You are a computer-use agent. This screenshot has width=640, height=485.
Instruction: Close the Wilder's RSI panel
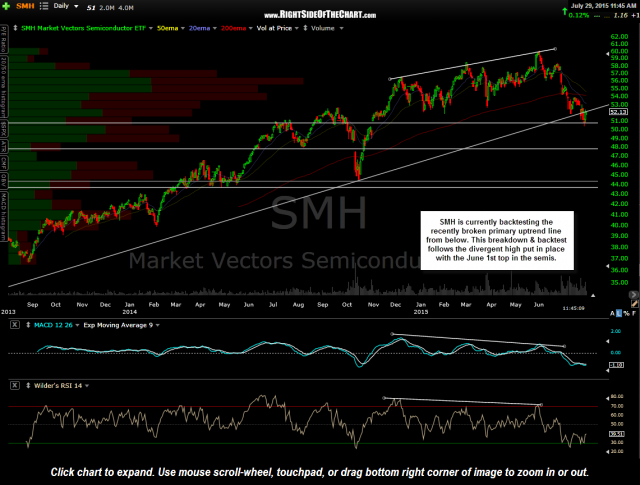coord(12,385)
